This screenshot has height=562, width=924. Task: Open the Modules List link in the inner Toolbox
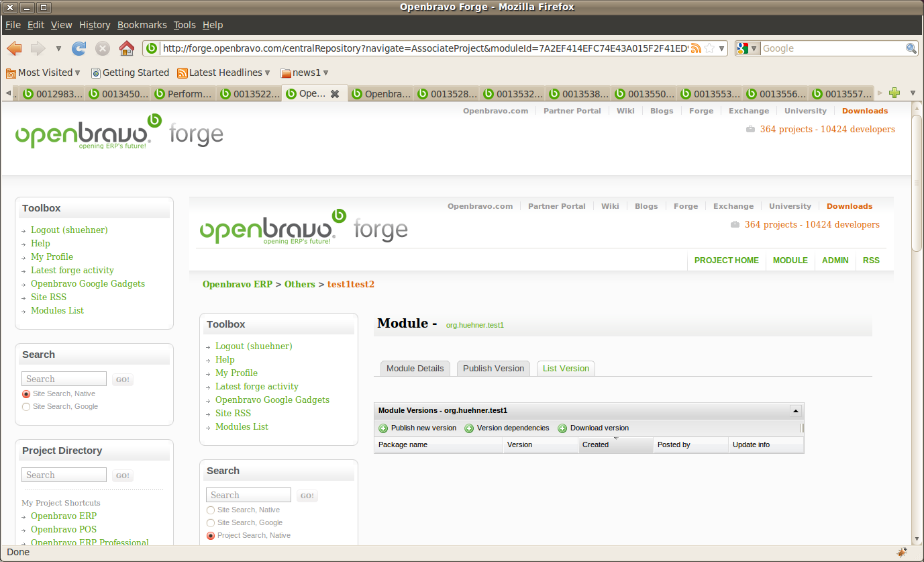242,426
